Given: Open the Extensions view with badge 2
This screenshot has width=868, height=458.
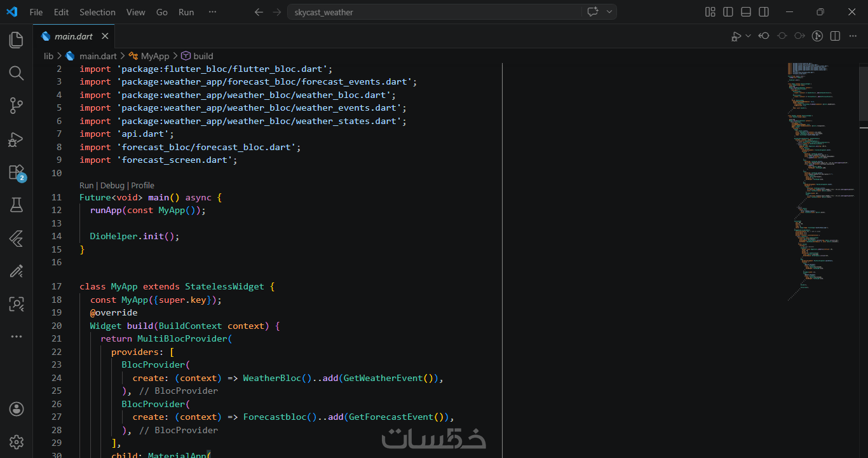Looking at the screenshot, I should [x=17, y=172].
